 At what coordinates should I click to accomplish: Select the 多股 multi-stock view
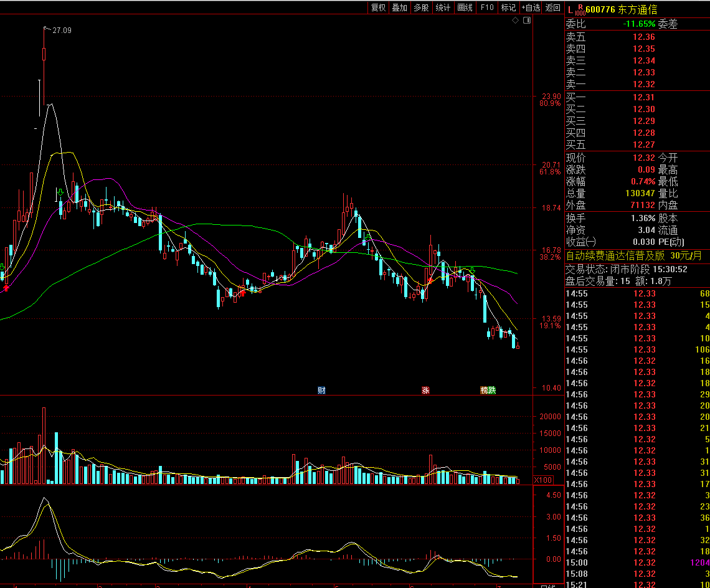tap(421, 7)
